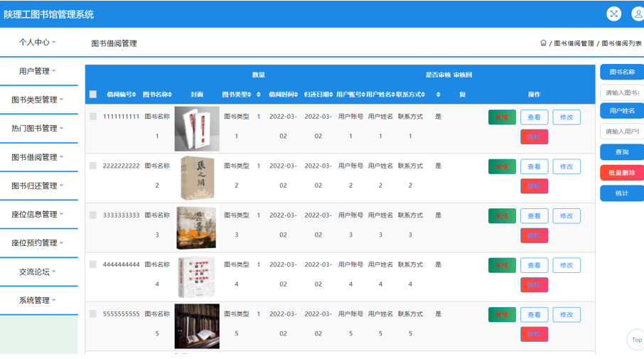The height and width of the screenshot is (359, 644).
Task: Open the user profile avatar icon
Action: pos(638,14)
